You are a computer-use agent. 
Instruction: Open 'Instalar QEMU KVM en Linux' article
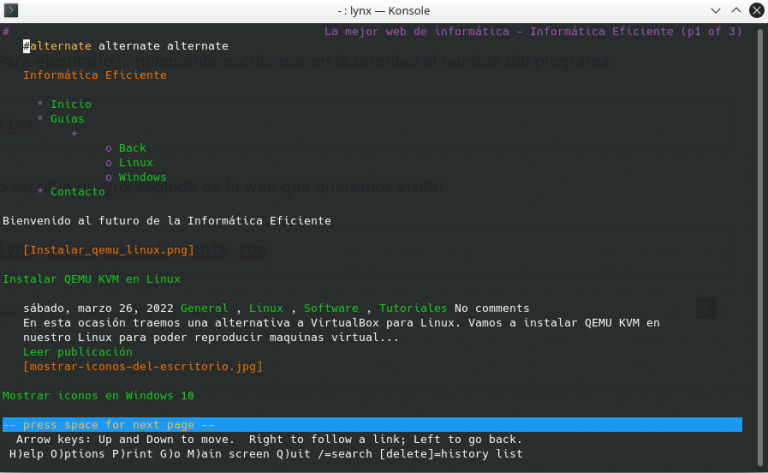(91, 279)
